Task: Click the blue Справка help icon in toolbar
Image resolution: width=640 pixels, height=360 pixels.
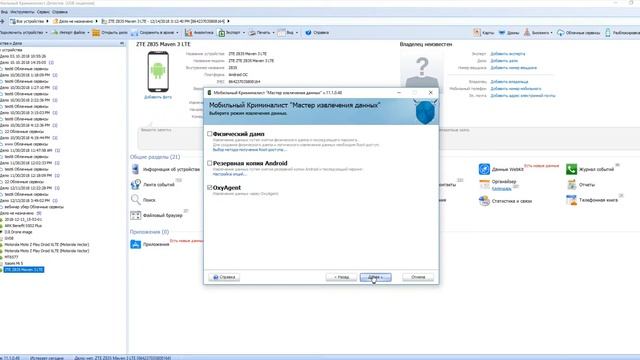Action: pyautogui.click(x=308, y=33)
